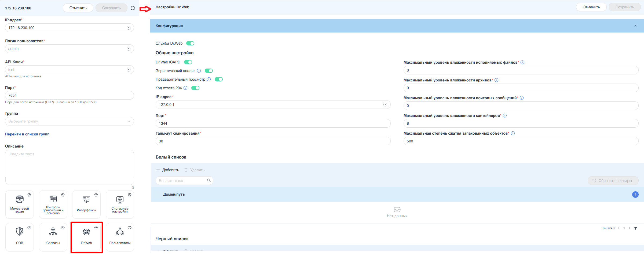Viewport: 644px width, 255px height.
Task: Toggle the Служба Dr.Web switch
Action: [190, 43]
